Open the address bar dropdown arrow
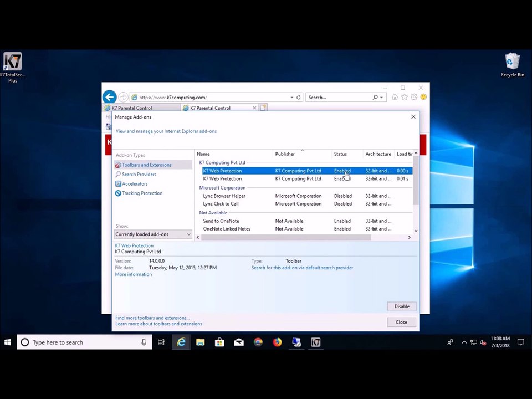This screenshot has width=532, height=399. coord(292,98)
